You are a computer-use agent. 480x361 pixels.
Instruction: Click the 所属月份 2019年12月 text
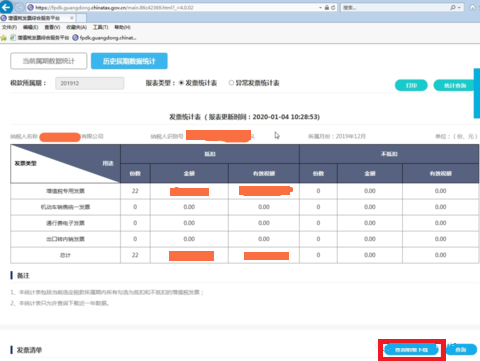point(337,136)
